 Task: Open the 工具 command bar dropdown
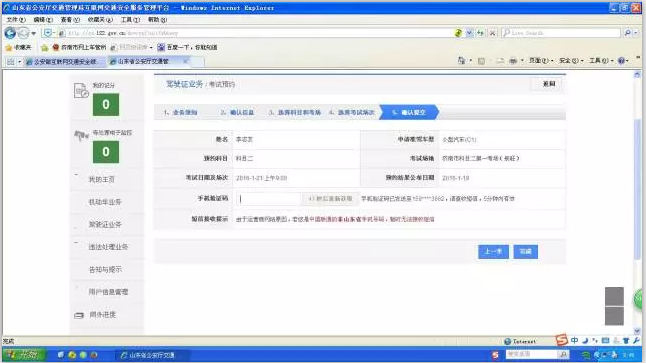coord(601,61)
